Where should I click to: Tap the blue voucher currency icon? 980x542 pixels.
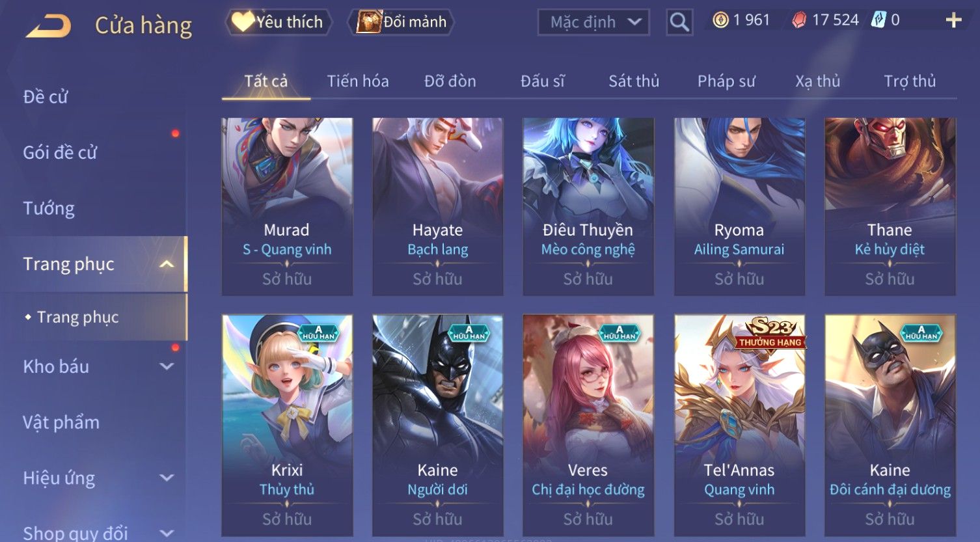tap(878, 20)
